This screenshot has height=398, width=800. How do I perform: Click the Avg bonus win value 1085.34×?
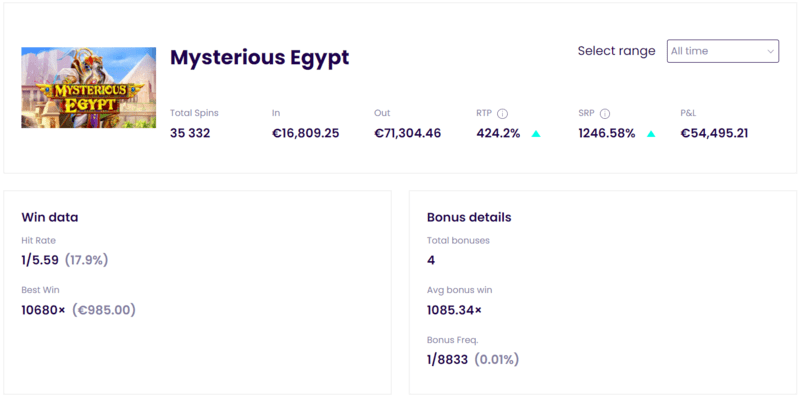click(454, 310)
